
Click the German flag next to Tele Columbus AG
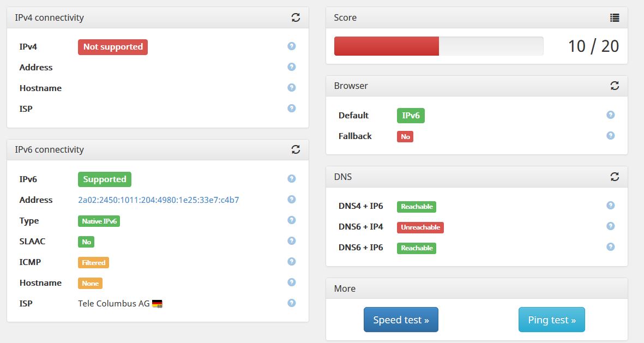click(x=158, y=303)
